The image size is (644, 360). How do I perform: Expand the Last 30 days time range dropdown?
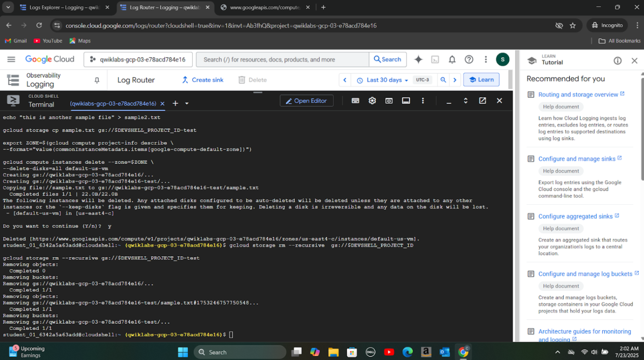(x=384, y=80)
